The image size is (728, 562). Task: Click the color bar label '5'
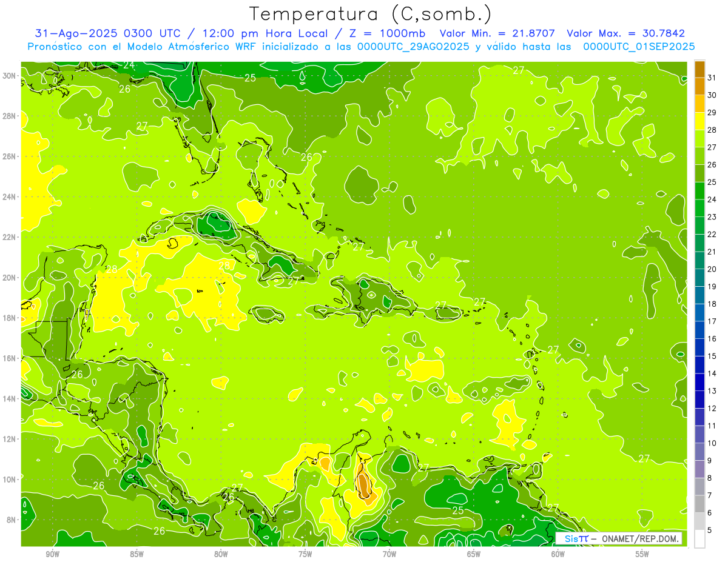click(710, 530)
